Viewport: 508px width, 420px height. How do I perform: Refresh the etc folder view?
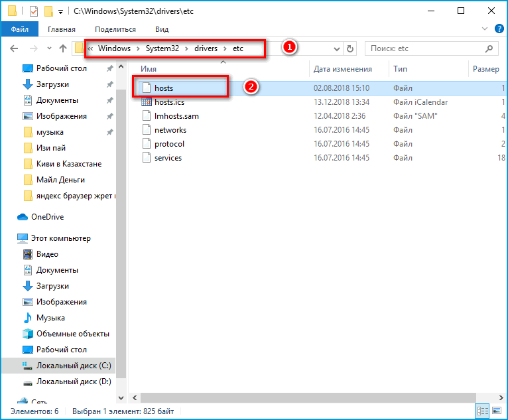[350, 48]
